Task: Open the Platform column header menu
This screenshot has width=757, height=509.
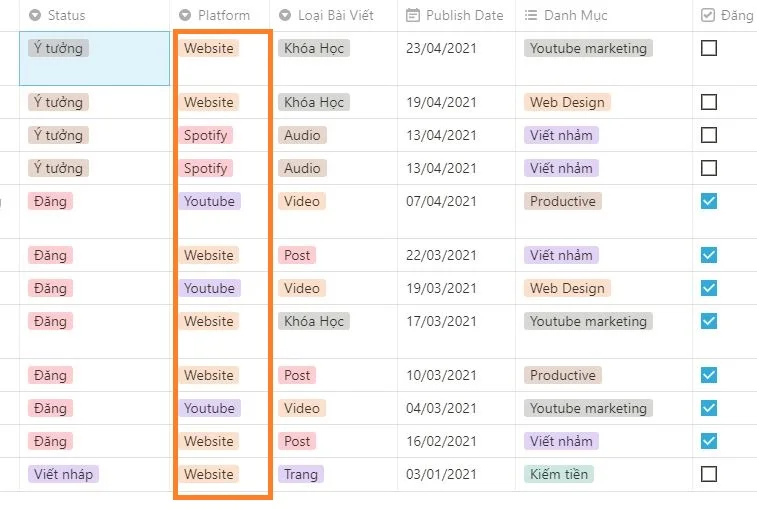Action: pyautogui.click(x=223, y=15)
